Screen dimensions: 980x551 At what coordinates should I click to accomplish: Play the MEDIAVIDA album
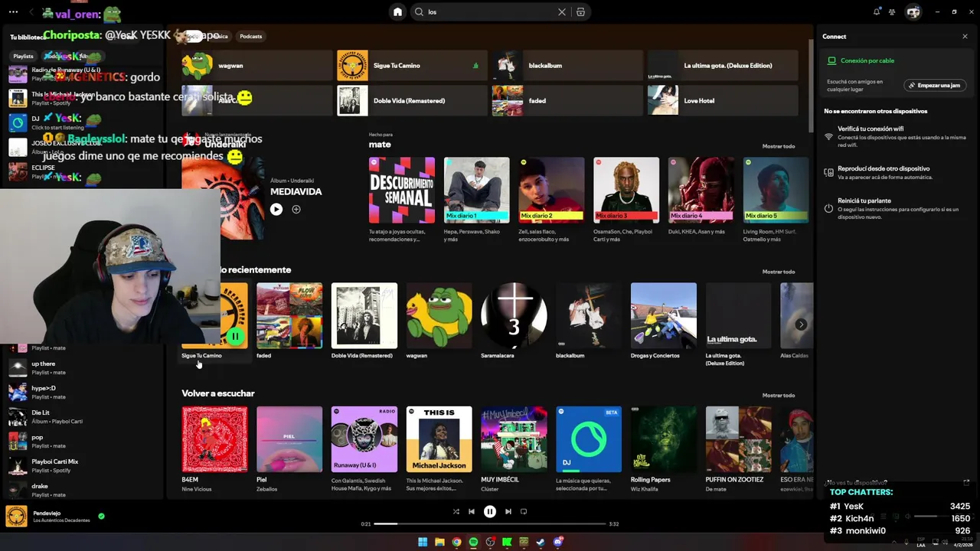pos(276,209)
